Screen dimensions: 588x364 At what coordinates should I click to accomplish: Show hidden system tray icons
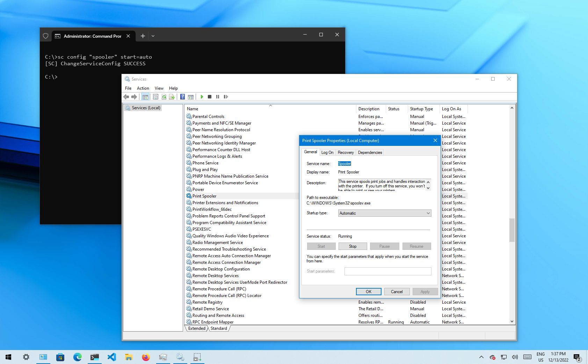[x=481, y=357]
